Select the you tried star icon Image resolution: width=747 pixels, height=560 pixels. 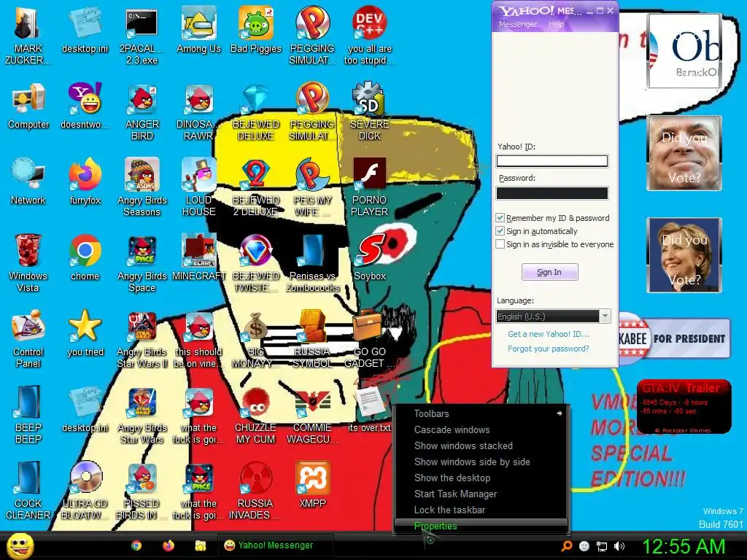click(x=85, y=333)
